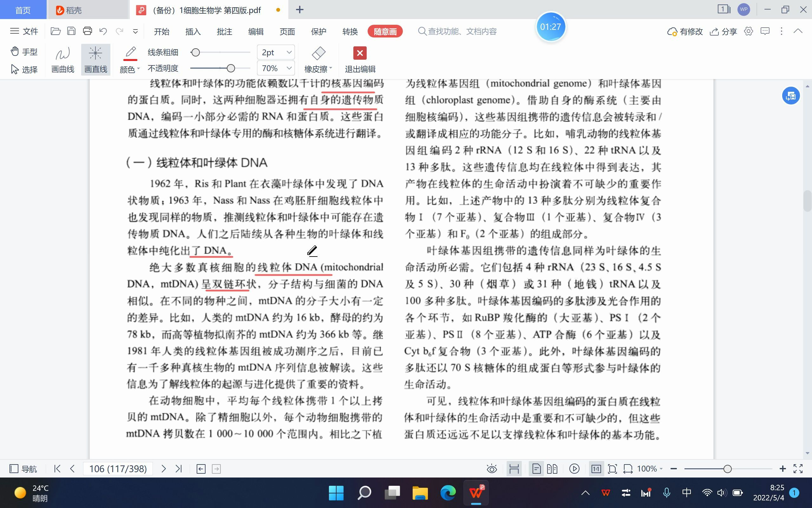This screenshot has width=812, height=508.
Task: Go to last page button
Action: [x=179, y=469]
